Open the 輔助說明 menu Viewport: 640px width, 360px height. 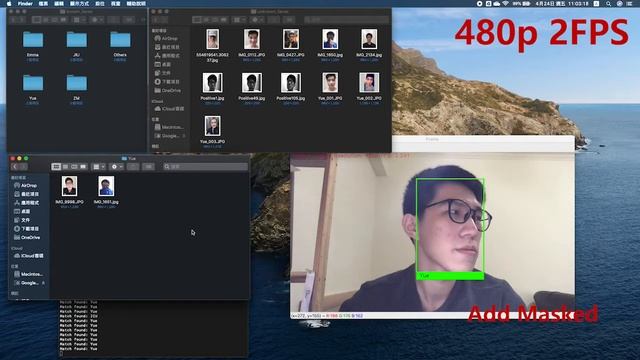pos(136,4)
